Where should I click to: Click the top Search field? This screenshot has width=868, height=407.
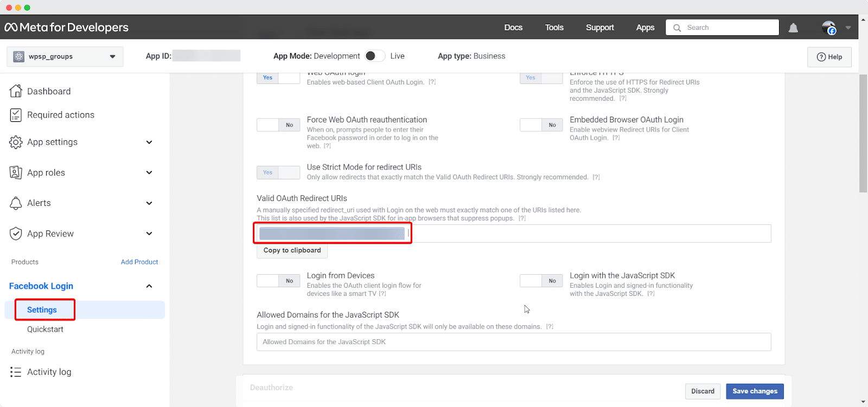(722, 28)
